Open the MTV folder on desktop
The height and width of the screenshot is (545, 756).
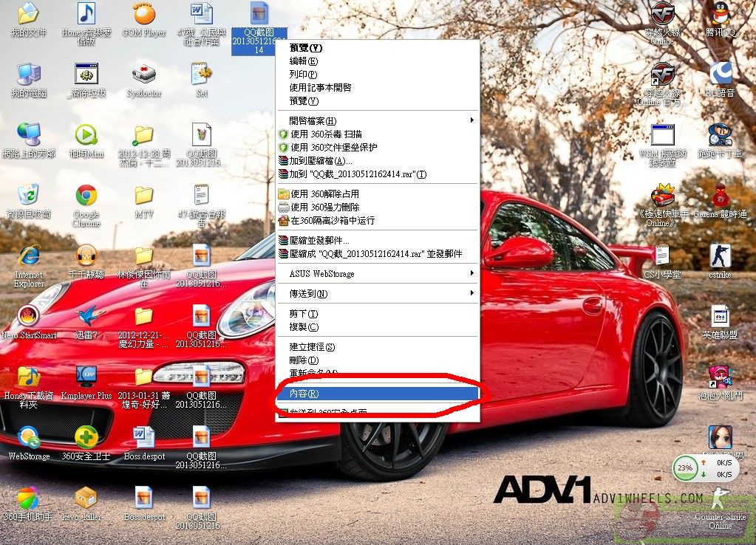(x=144, y=196)
